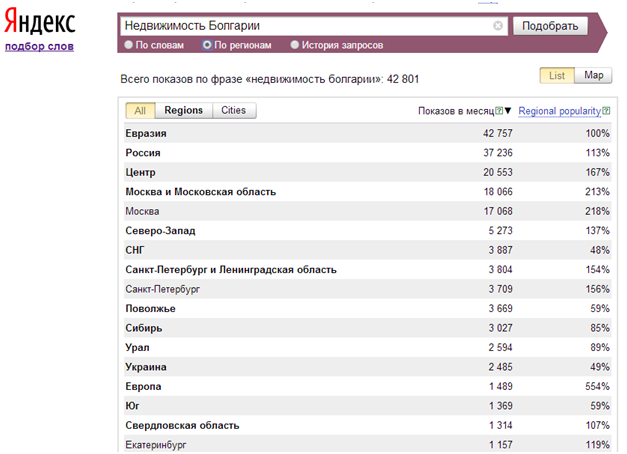627x454 pixels.
Task: Click the 3 887 impressions value
Action: pyautogui.click(x=500, y=250)
